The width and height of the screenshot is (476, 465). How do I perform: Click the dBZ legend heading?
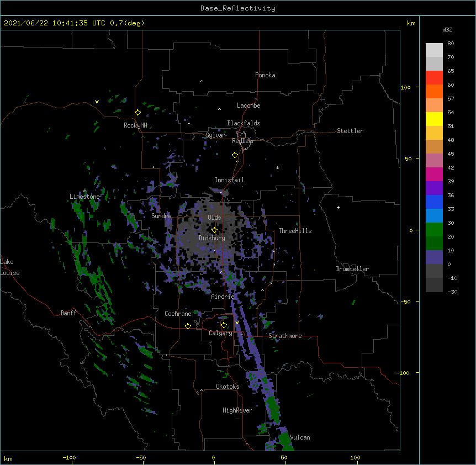447,30
